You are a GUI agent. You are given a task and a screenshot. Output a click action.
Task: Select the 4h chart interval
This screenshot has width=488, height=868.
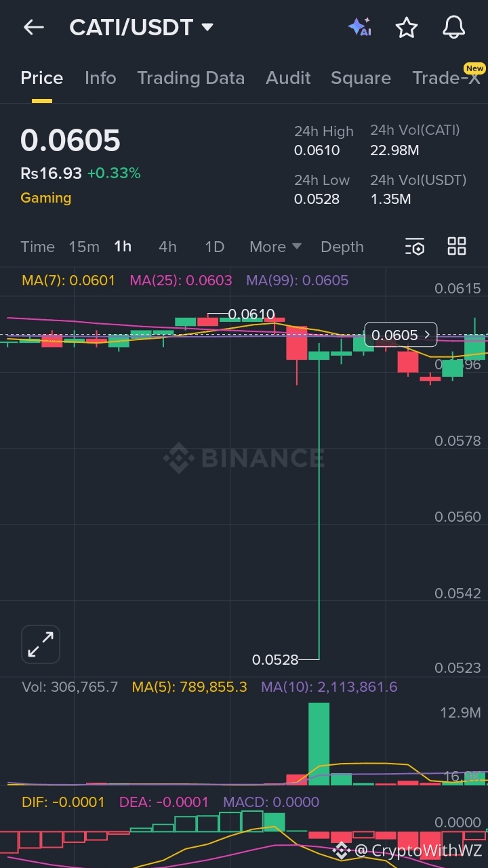pyautogui.click(x=167, y=247)
